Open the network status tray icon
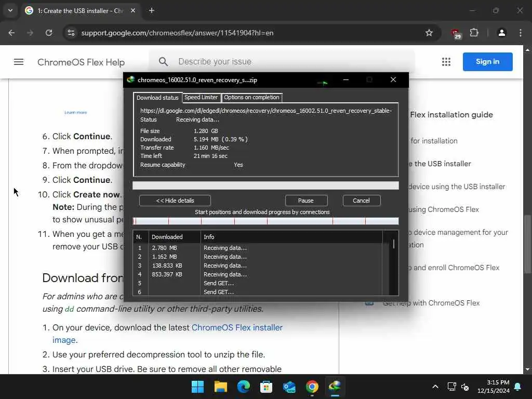The height and width of the screenshot is (399, 532). [x=451, y=387]
